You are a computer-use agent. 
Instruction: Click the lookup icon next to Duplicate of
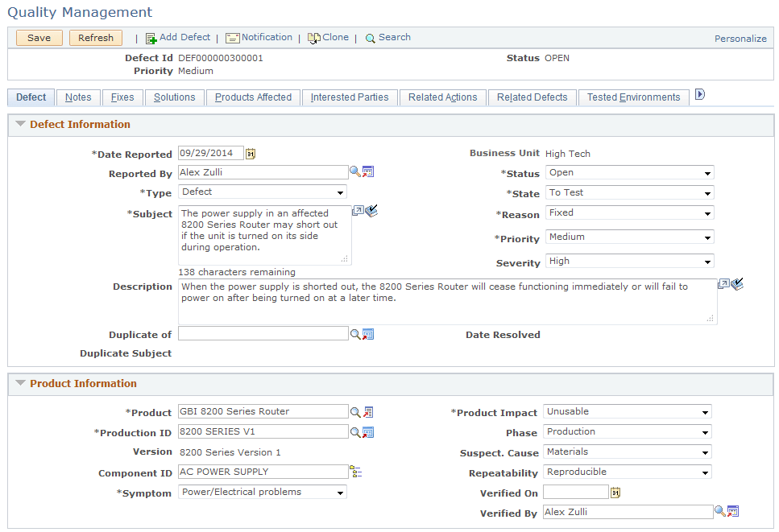[355, 333]
